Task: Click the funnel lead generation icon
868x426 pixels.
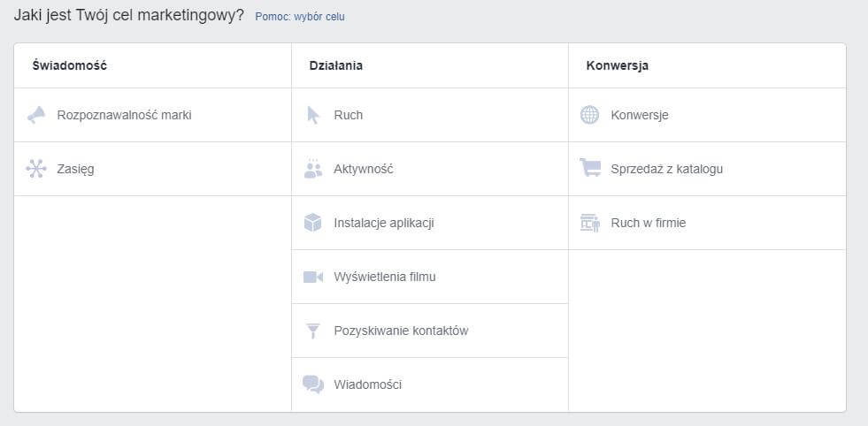Action: [x=313, y=331]
